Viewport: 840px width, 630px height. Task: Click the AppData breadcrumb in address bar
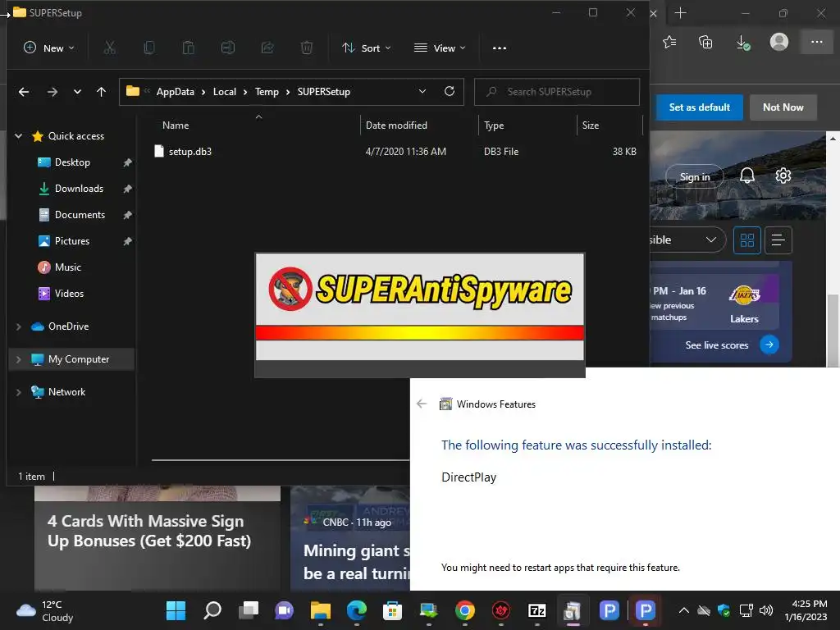coord(176,92)
